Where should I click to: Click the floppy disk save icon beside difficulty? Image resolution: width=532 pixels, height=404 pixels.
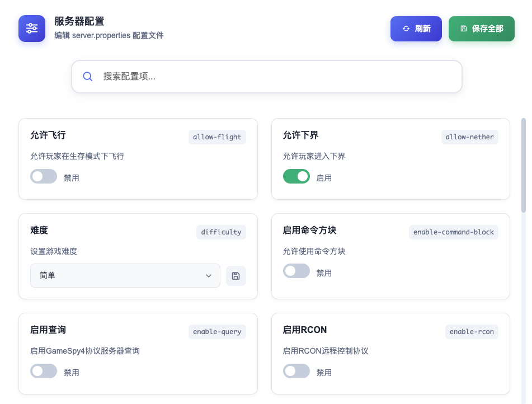coord(236,276)
